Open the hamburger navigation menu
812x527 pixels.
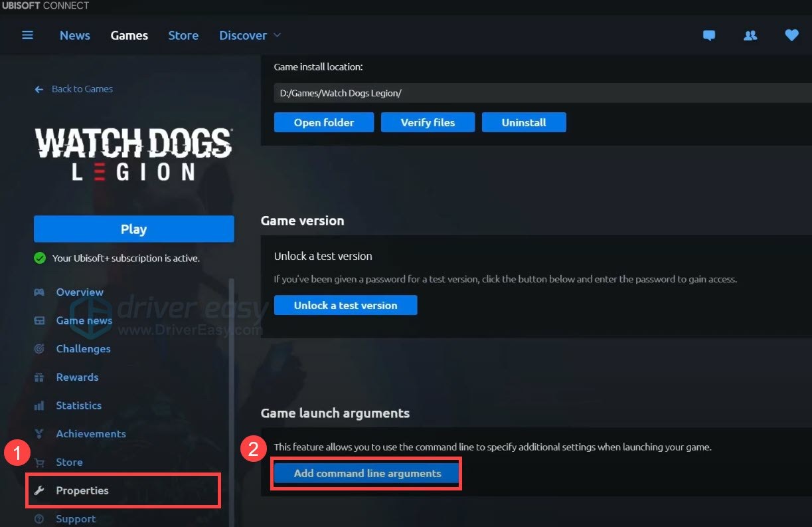click(27, 35)
